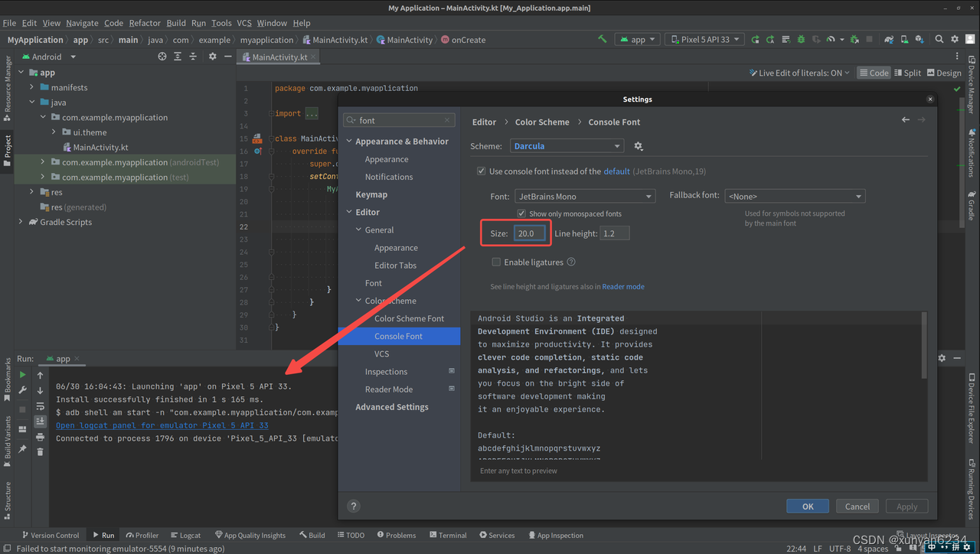Open the Search Everywhere magnifier icon
Viewport: 980px width, 554px height.
tap(939, 39)
